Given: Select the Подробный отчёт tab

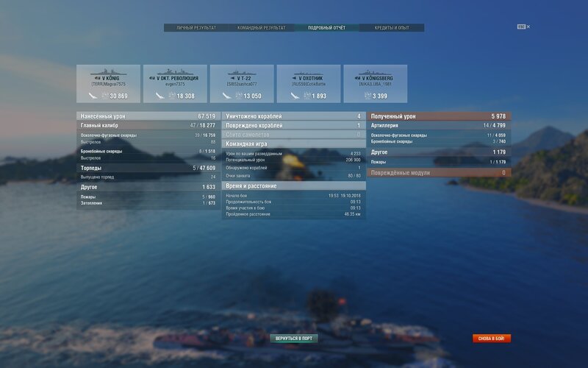Looking at the screenshot, I should (326, 28).
